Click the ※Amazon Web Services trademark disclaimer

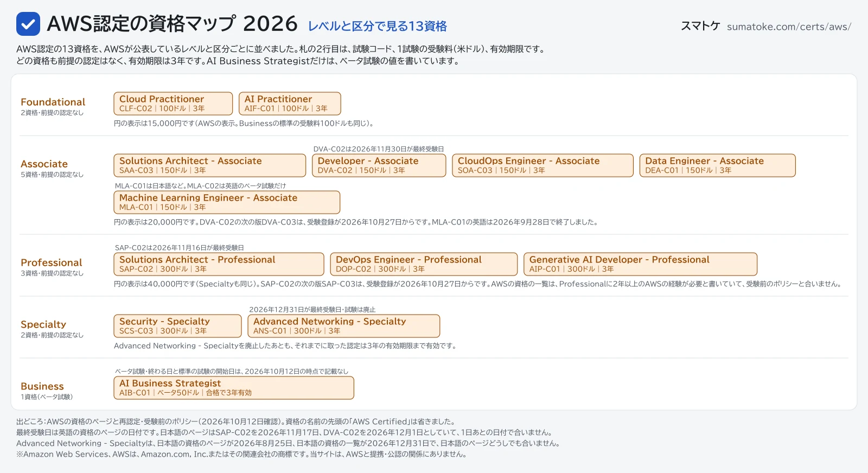pyautogui.click(x=241, y=454)
